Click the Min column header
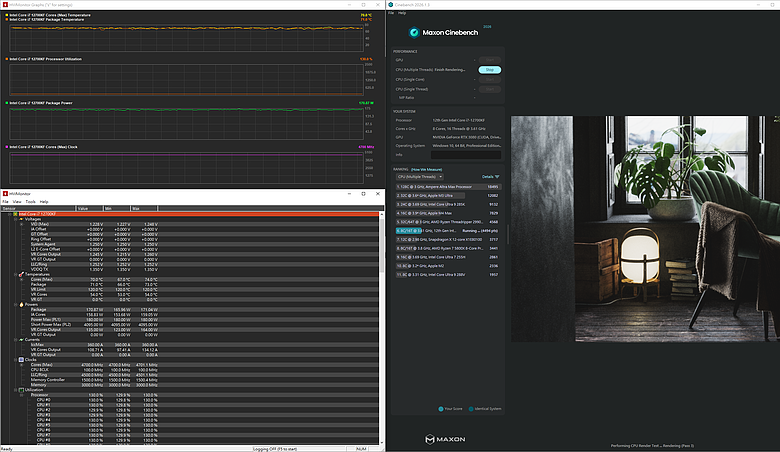This screenshot has width=780, height=452. pyautogui.click(x=116, y=208)
